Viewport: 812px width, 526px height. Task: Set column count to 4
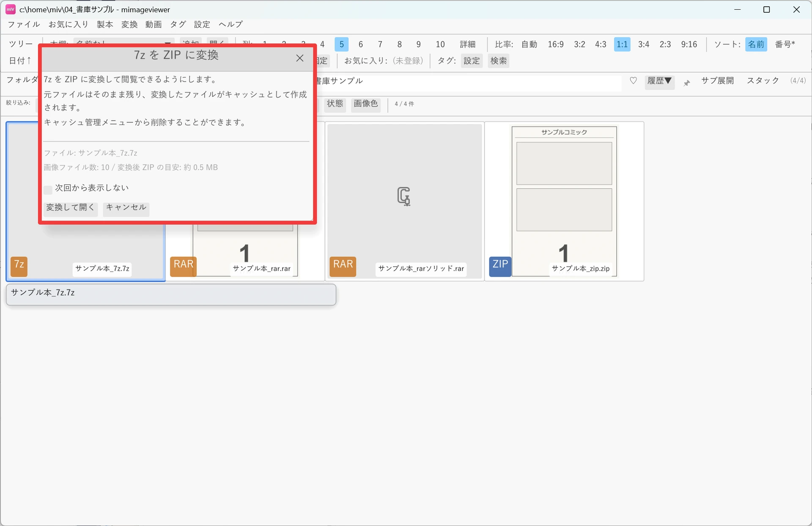322,44
